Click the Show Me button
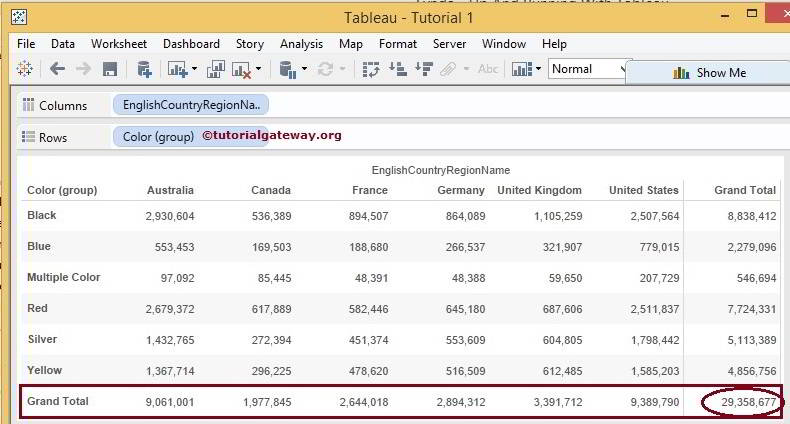Image resolution: width=790 pixels, height=424 pixels. 709,73
